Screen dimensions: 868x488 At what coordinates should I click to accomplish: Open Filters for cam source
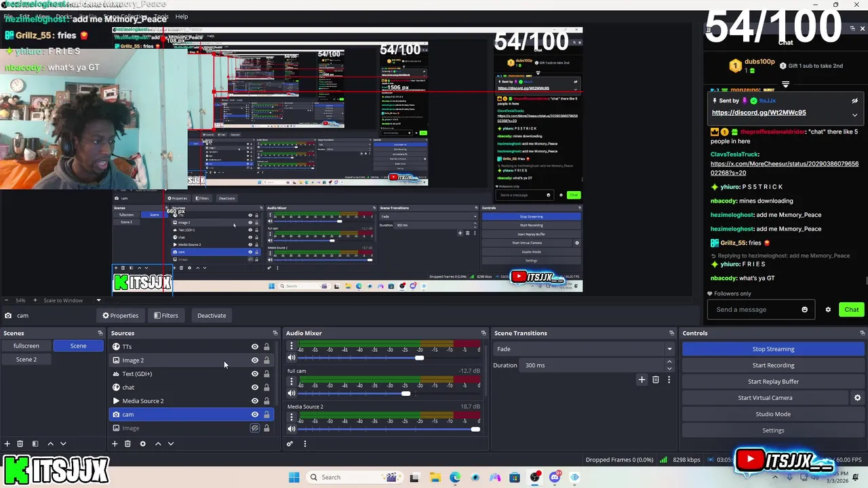(x=165, y=315)
